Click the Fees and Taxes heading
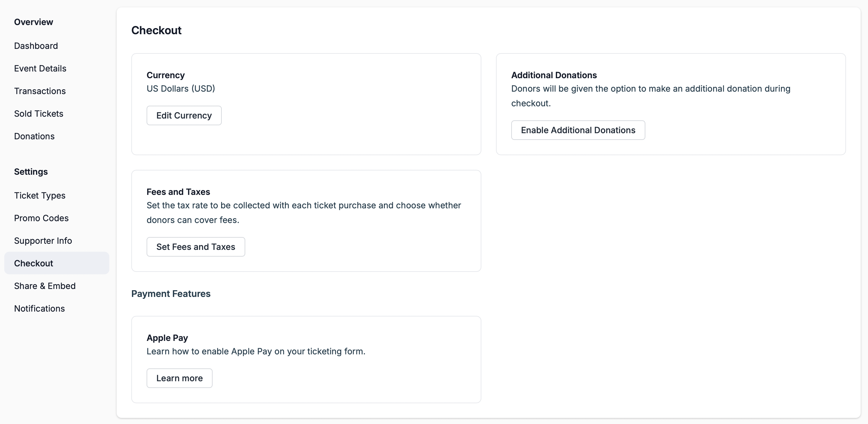 pos(178,192)
